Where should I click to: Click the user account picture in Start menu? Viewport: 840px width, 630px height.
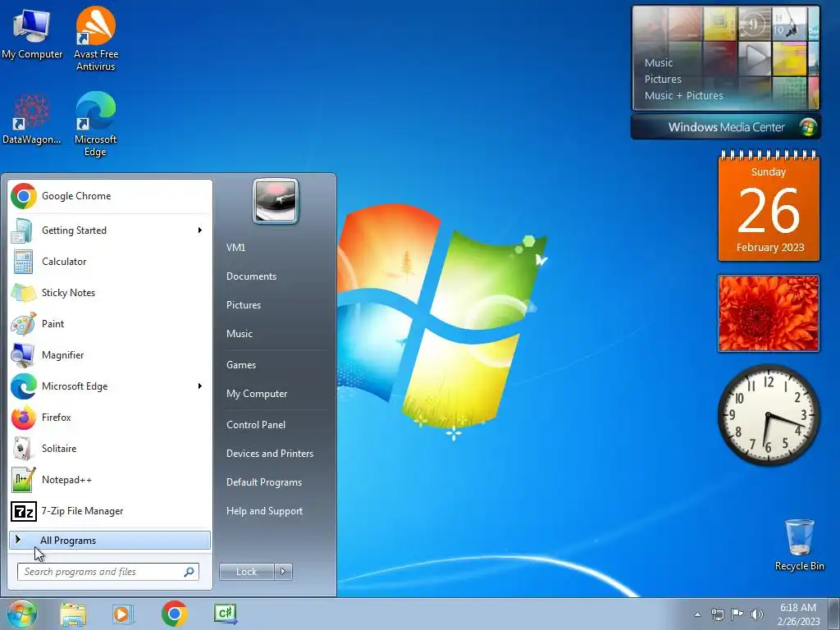[276, 201]
